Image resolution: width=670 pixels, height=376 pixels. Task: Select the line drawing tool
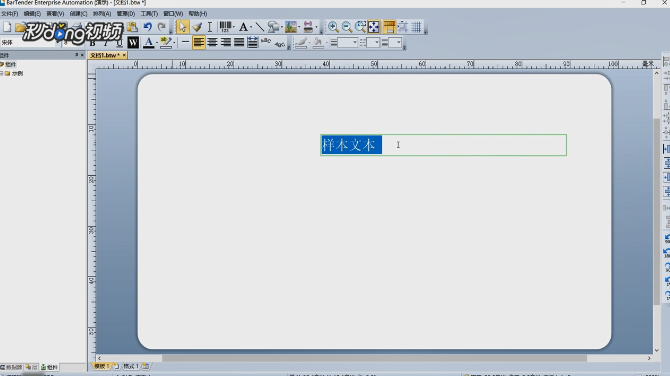(x=259, y=27)
